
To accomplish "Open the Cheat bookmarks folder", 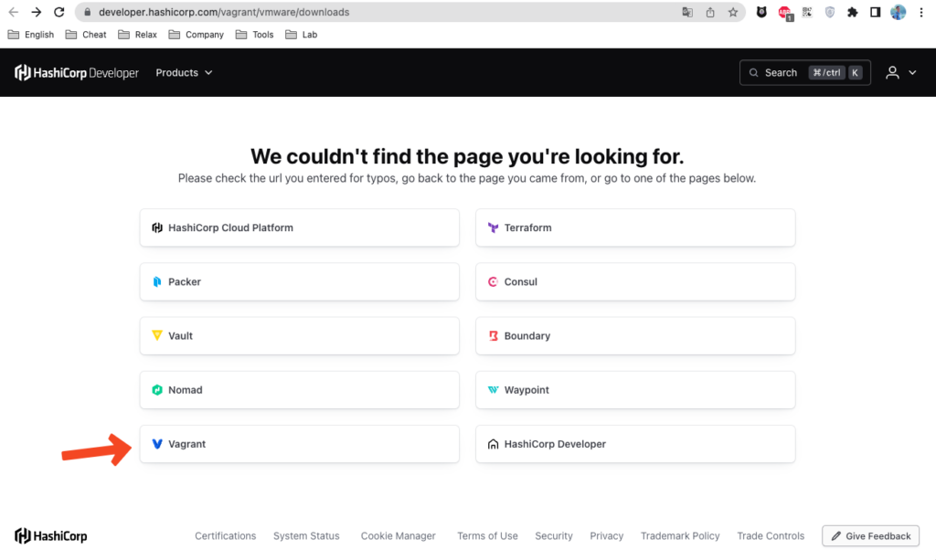I will (x=86, y=35).
